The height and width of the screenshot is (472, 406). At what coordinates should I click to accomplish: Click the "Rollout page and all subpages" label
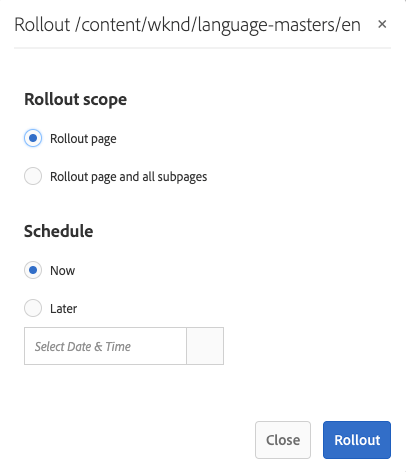click(129, 177)
